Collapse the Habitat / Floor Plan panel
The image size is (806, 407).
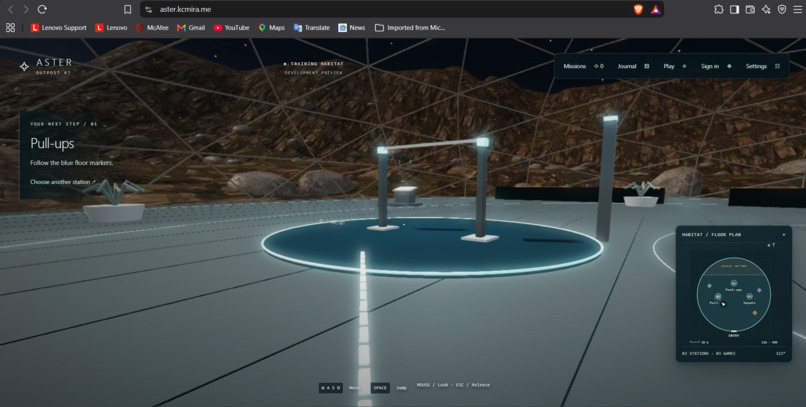click(x=784, y=234)
